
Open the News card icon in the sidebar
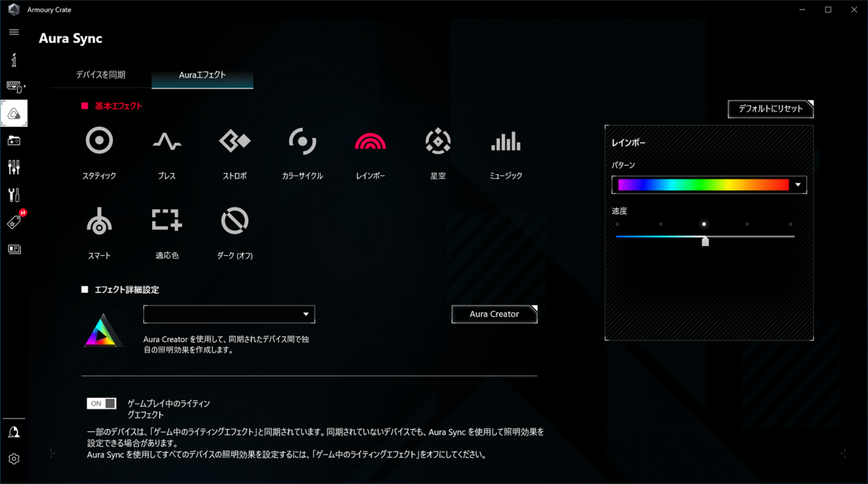click(14, 249)
